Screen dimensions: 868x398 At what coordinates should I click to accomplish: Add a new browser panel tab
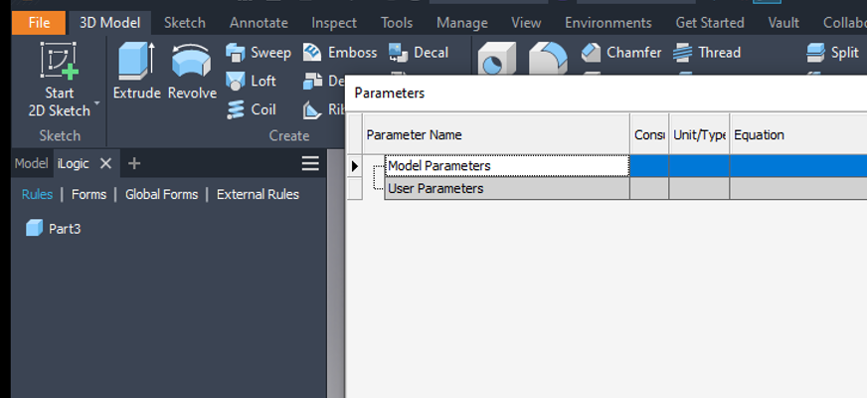134,163
